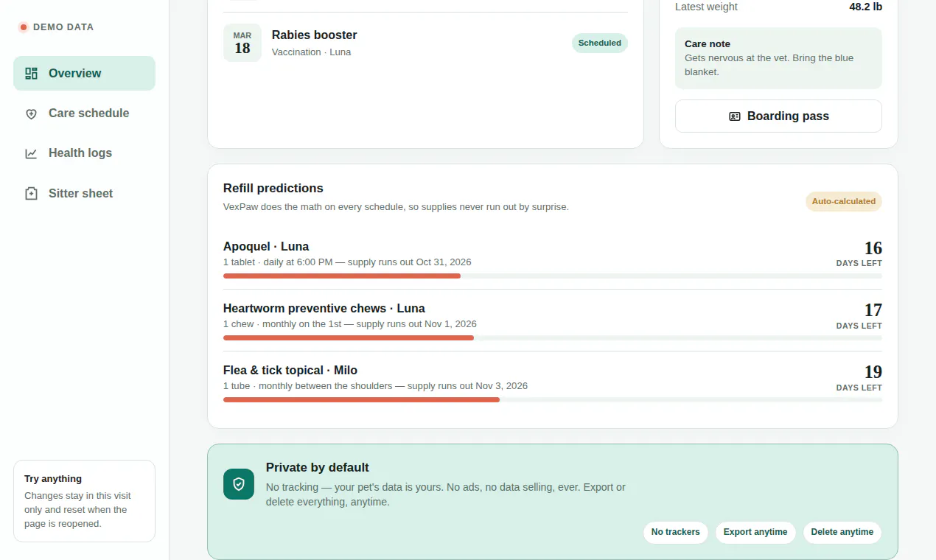Click the Private by default heading

coord(318,467)
